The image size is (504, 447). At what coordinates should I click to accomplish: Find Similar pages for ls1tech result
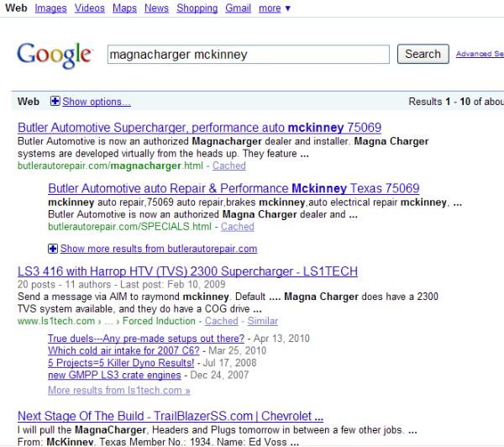[263, 321]
